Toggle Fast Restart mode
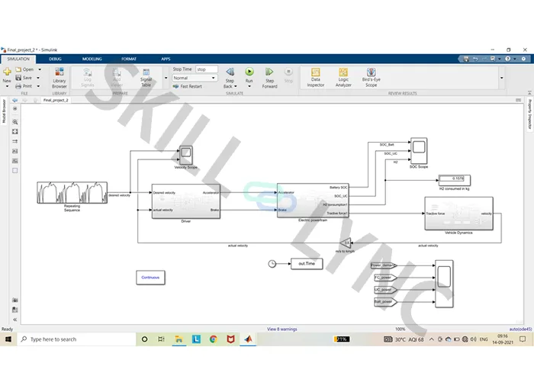The image size is (534, 392). point(188,86)
